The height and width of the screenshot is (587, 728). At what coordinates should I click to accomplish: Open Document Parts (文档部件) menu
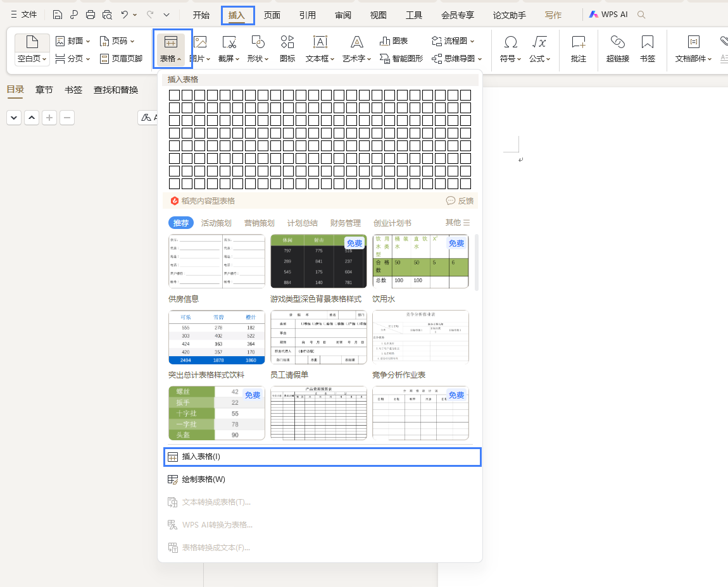[693, 49]
